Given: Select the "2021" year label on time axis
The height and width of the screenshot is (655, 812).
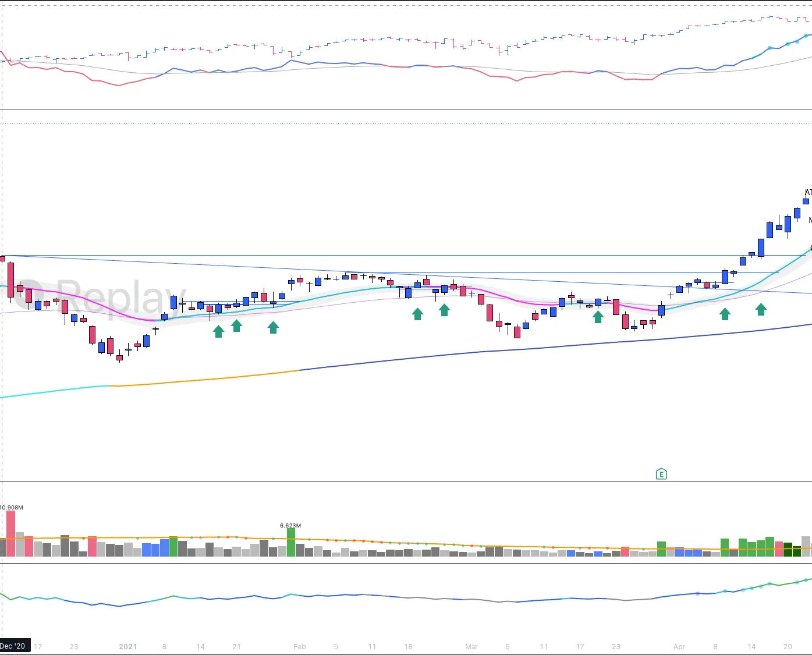Looking at the screenshot, I should (128, 646).
